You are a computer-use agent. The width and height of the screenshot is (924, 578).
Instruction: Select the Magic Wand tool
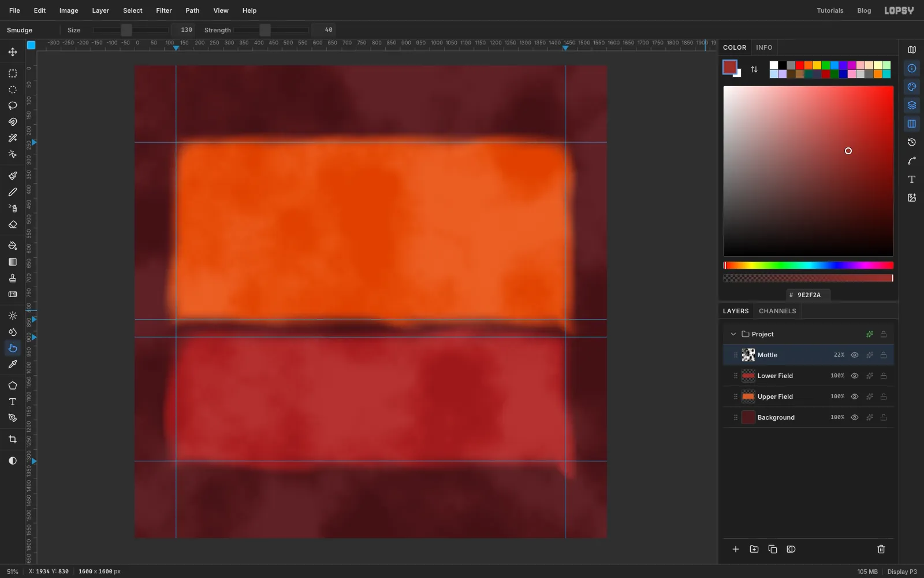coord(13,138)
